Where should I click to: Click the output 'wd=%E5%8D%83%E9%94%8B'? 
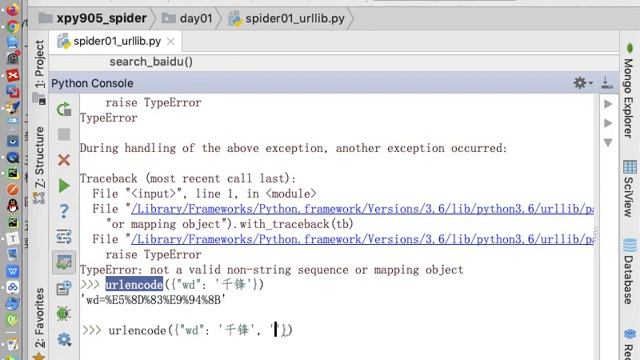[x=153, y=300]
